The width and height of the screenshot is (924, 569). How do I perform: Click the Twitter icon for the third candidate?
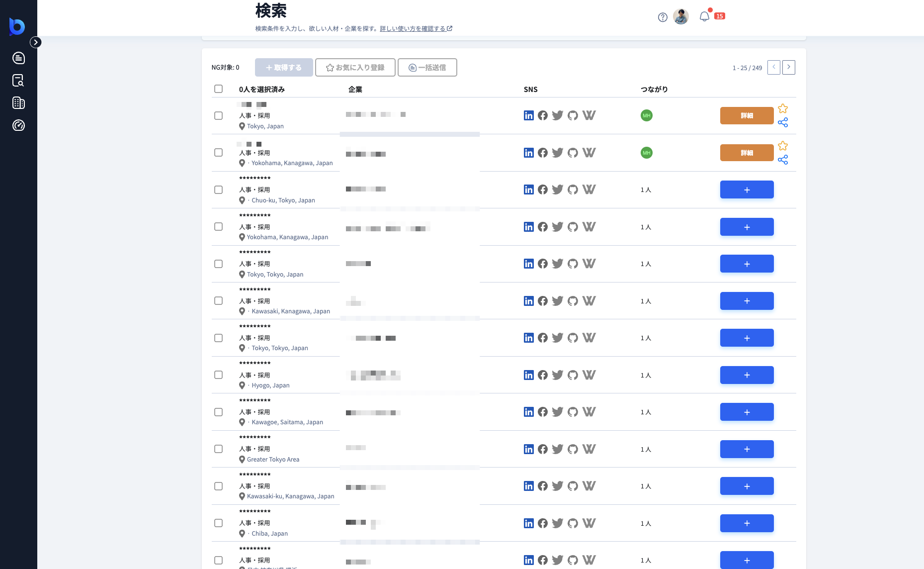[x=557, y=190]
